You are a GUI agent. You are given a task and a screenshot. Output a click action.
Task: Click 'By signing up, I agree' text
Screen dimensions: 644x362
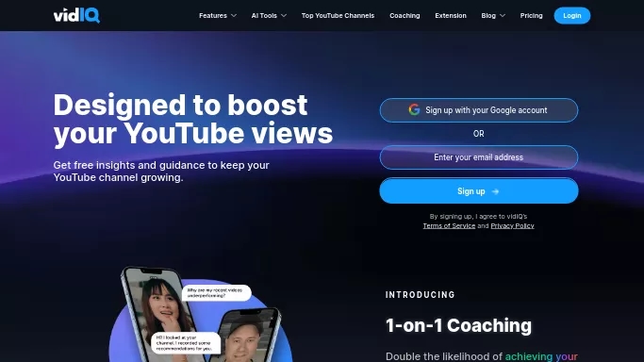(478, 216)
